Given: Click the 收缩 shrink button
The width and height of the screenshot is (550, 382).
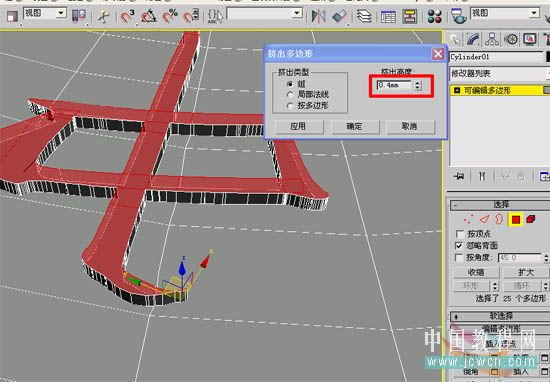Looking at the screenshot, I should click(x=476, y=273).
